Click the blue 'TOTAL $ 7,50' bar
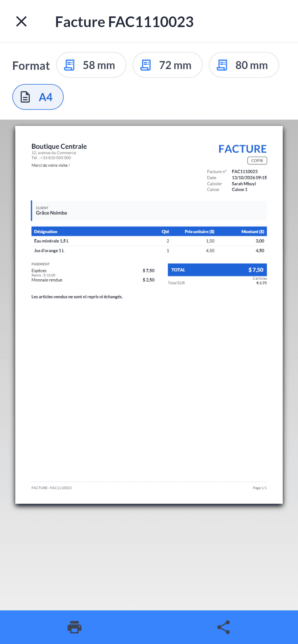 point(217,270)
